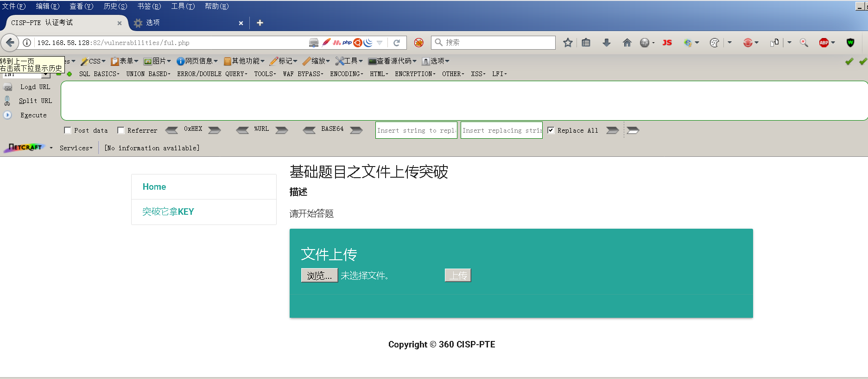
Task: Click the %URL decode left arrow
Action: tap(242, 130)
